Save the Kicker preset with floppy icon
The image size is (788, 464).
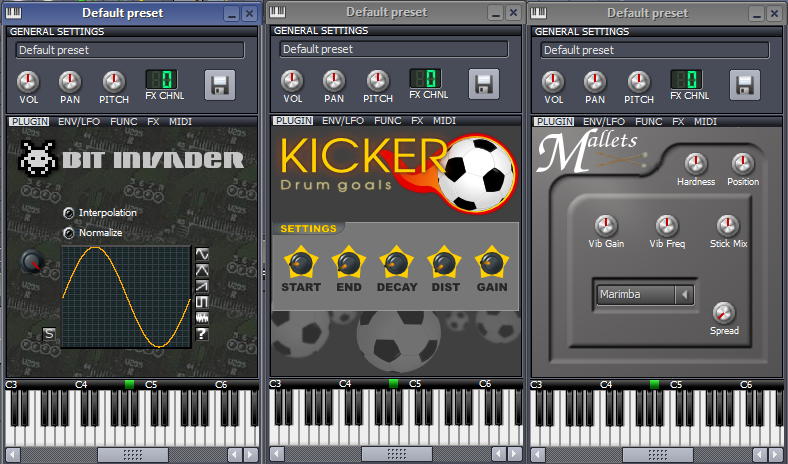[x=484, y=84]
